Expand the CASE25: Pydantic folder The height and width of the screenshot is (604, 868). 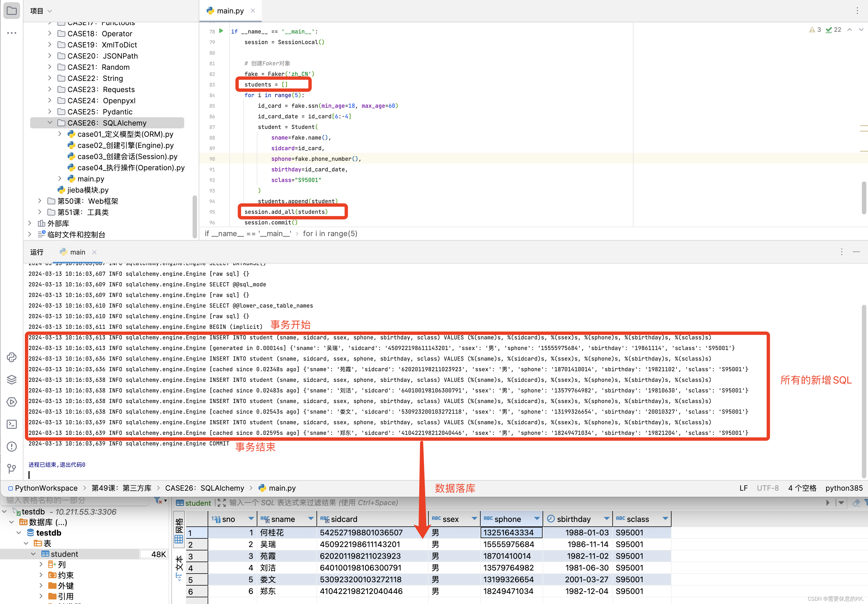pyautogui.click(x=50, y=111)
